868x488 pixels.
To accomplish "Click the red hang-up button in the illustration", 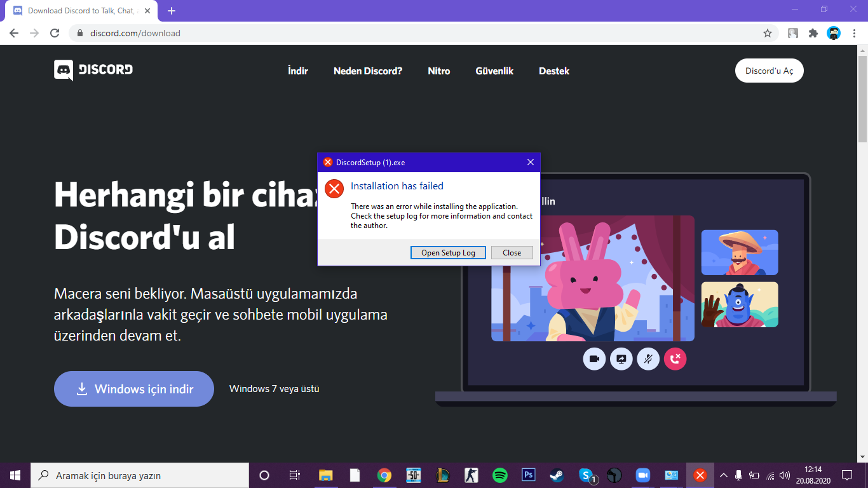I will point(675,359).
